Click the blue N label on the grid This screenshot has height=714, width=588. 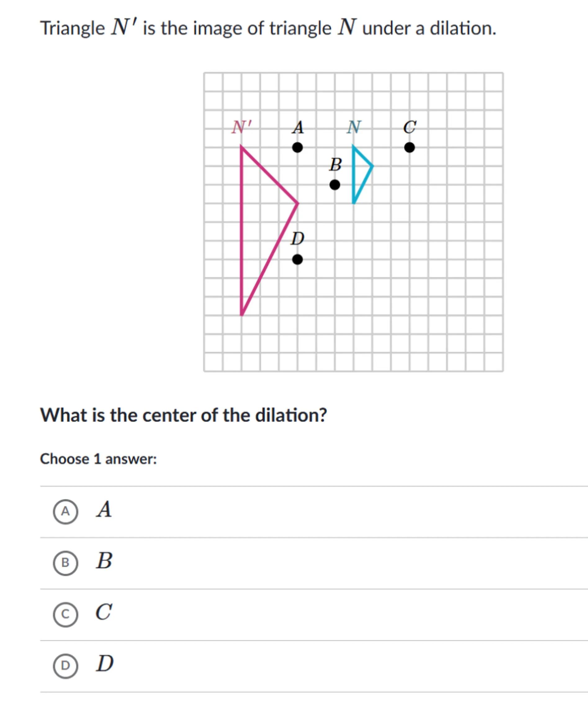[354, 128]
